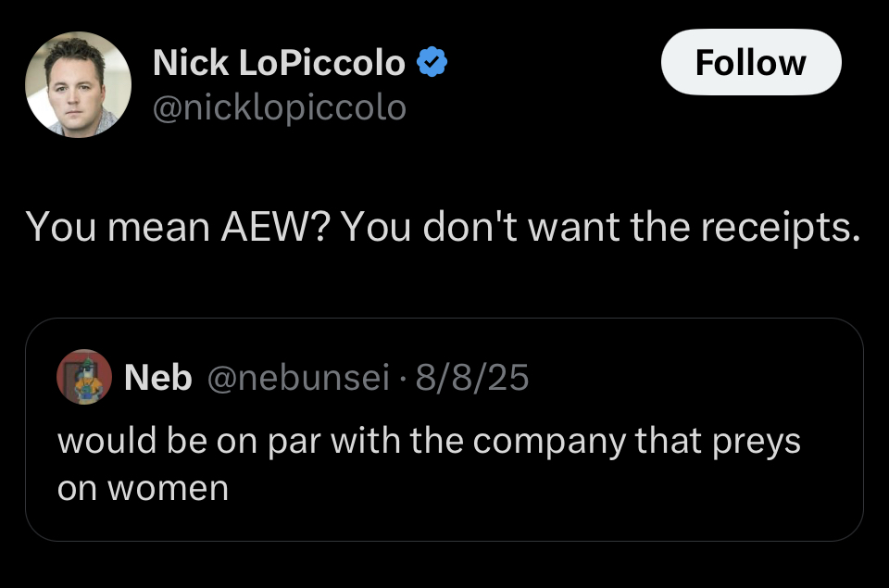This screenshot has width=889, height=588.
Task: Click the surname "LoPiccolo" in the header
Action: [x=322, y=63]
